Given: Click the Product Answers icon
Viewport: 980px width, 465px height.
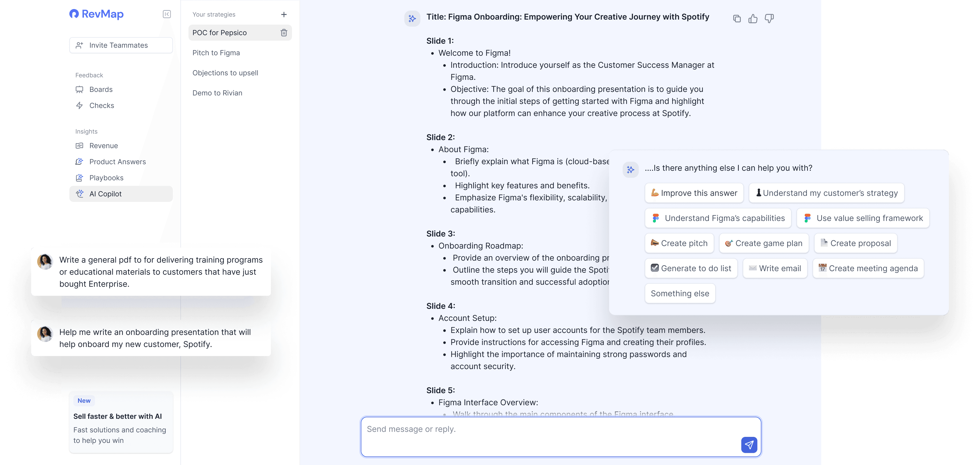Looking at the screenshot, I should pyautogui.click(x=79, y=162).
